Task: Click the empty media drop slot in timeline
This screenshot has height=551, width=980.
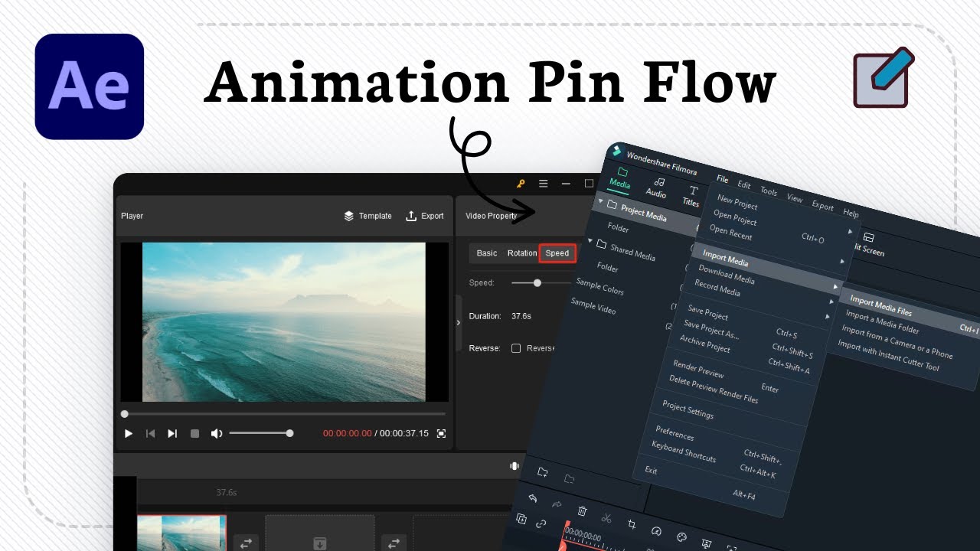Action: (x=319, y=533)
